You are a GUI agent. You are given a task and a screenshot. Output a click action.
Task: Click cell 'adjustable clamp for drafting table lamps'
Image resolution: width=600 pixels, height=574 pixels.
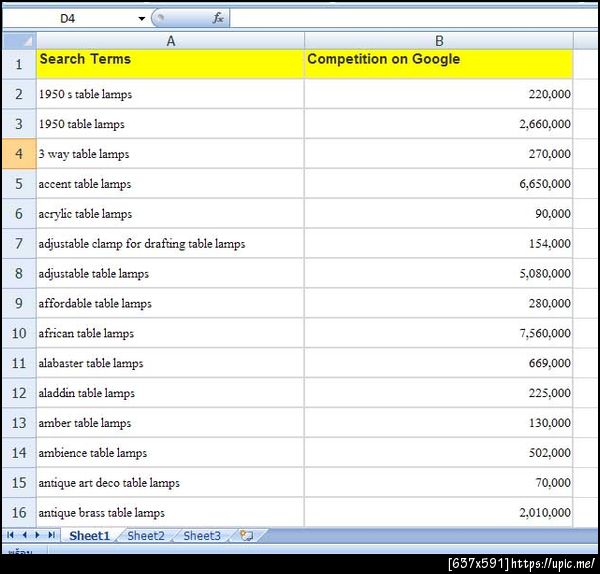[x=170, y=243]
